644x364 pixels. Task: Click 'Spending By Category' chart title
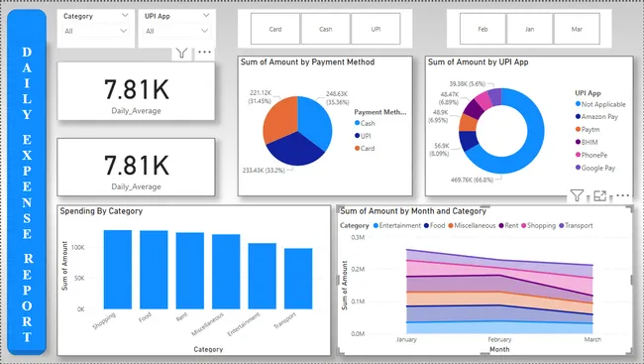tap(101, 211)
